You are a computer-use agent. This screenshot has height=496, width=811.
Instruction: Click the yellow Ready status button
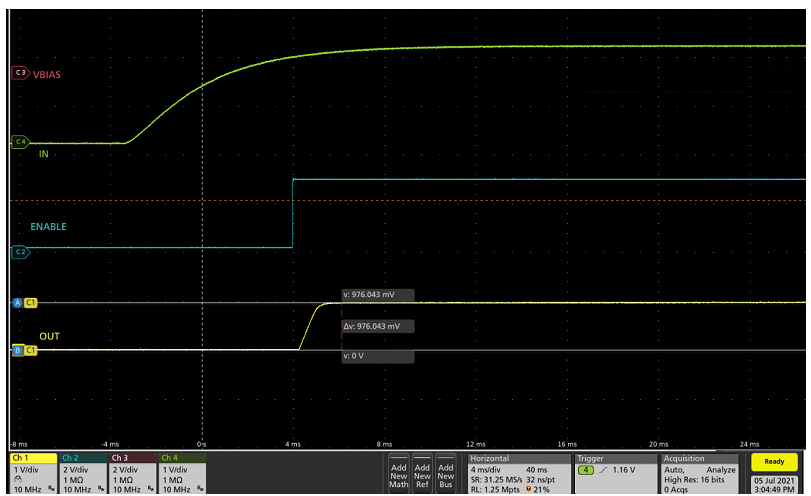tap(774, 461)
